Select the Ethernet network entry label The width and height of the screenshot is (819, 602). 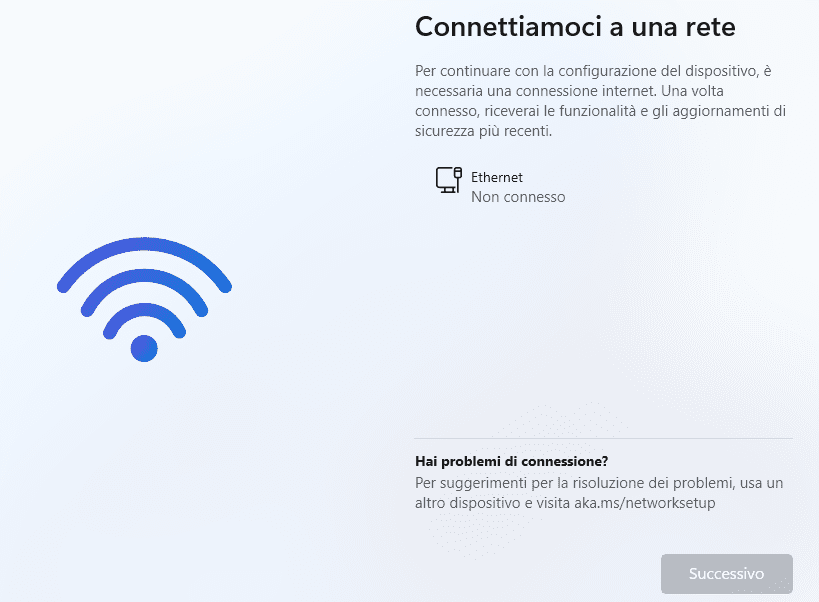(x=496, y=178)
